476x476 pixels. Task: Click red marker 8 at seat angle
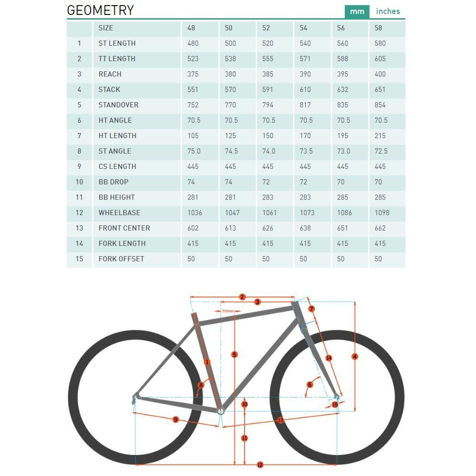[201, 385]
